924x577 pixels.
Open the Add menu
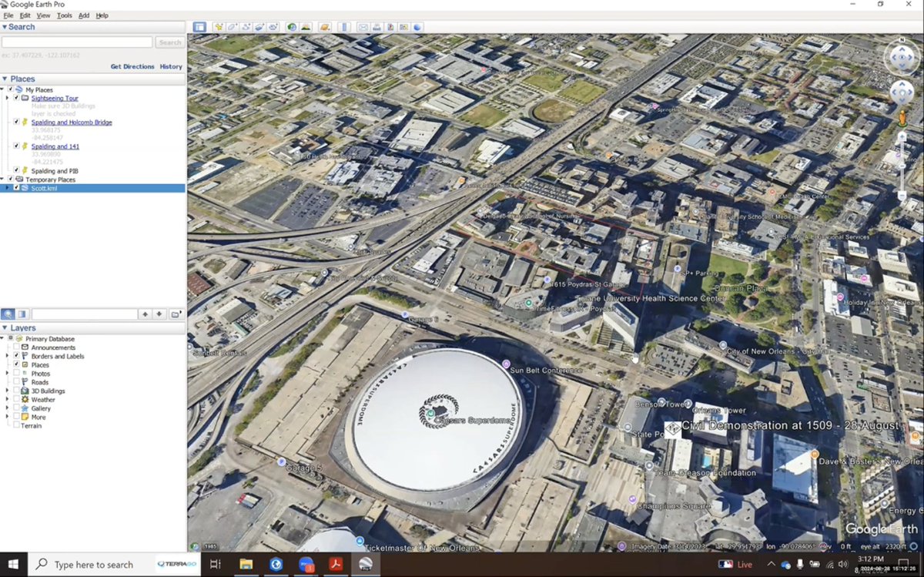[84, 15]
